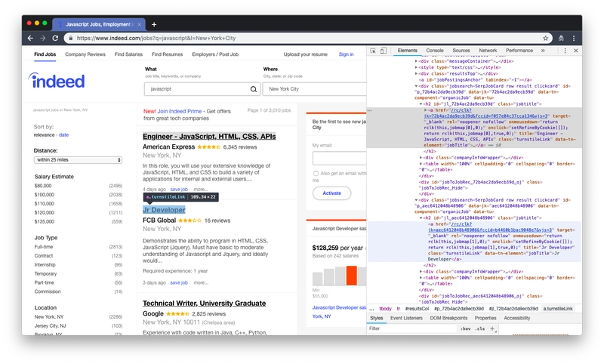Screen dimensions: 604x364
Task: Check 'Also get an email' checkbox
Action: pos(316,174)
